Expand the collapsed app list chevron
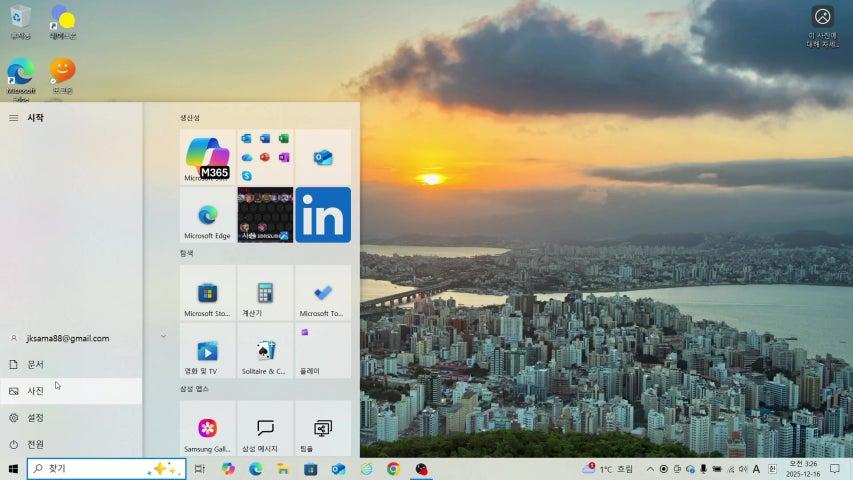This screenshot has width=853, height=480. [x=163, y=337]
